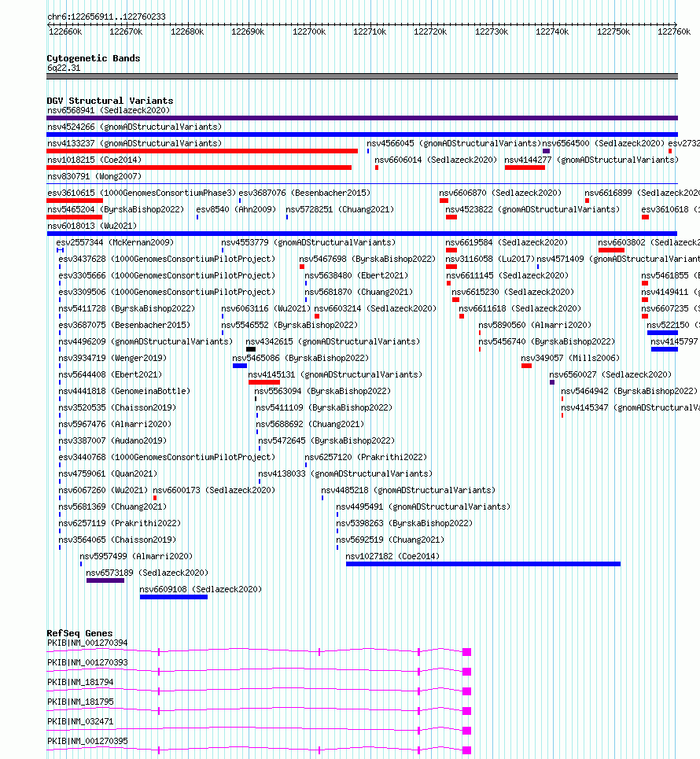The width and height of the screenshot is (700, 759).
Task: Open the nsv5563094 (ByrskaBishop2022) label
Action: pyautogui.click(x=322, y=391)
